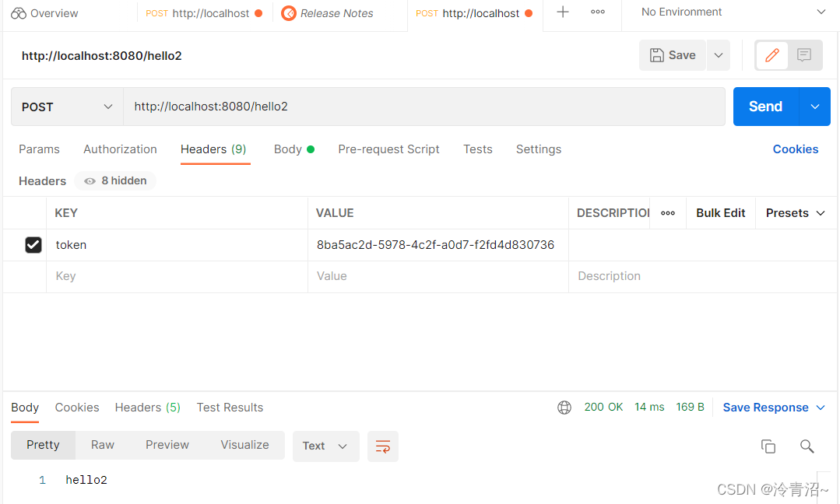Show the 8 hidden headers

point(115,181)
